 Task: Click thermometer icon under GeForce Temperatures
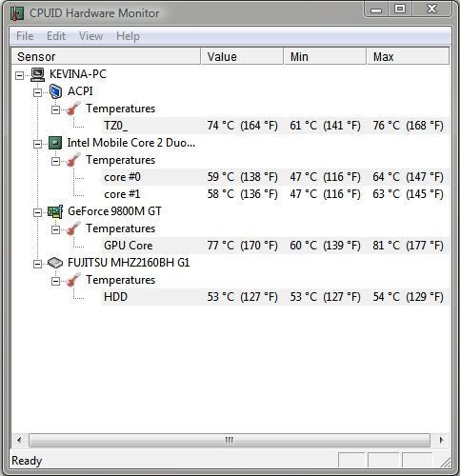73,228
